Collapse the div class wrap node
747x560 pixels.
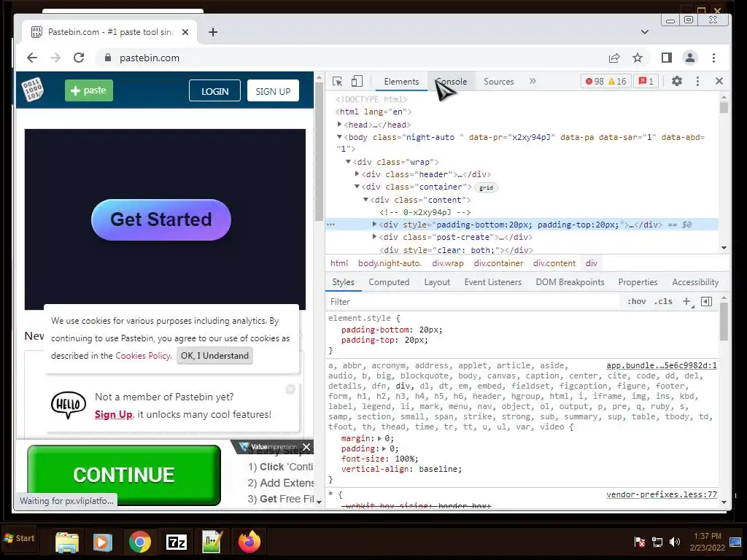tap(348, 162)
